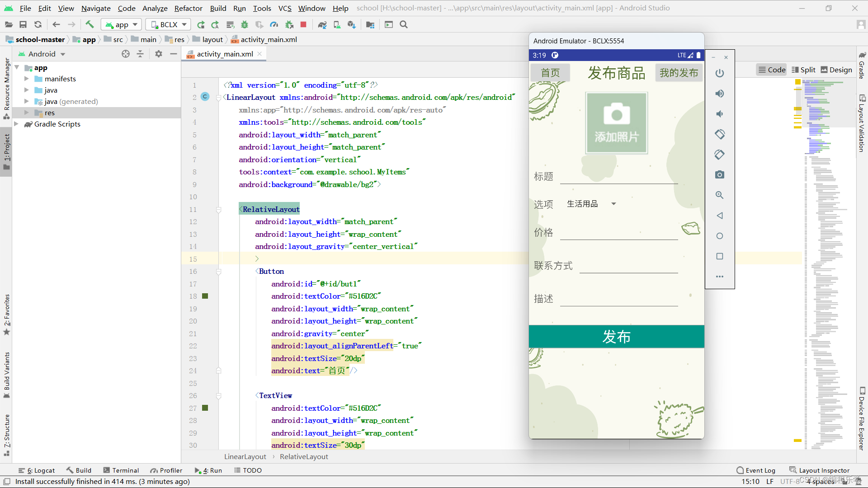Open the AVD Manager icon

pos(337,24)
